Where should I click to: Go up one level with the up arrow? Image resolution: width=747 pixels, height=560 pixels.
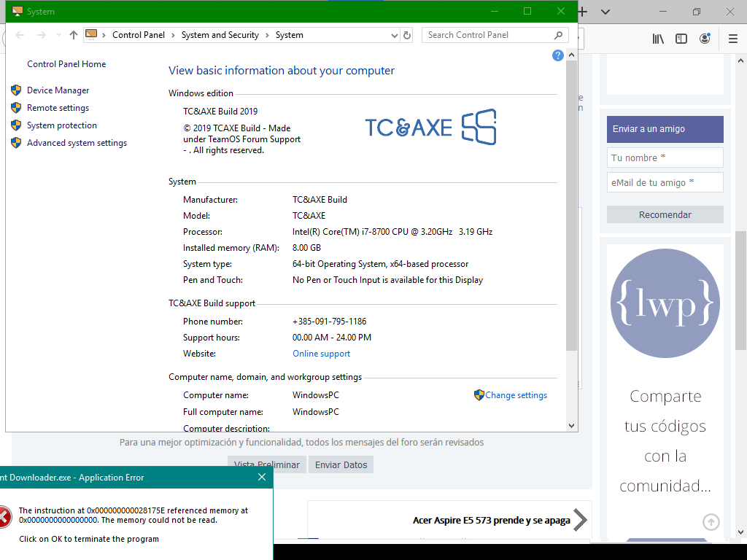(x=74, y=35)
